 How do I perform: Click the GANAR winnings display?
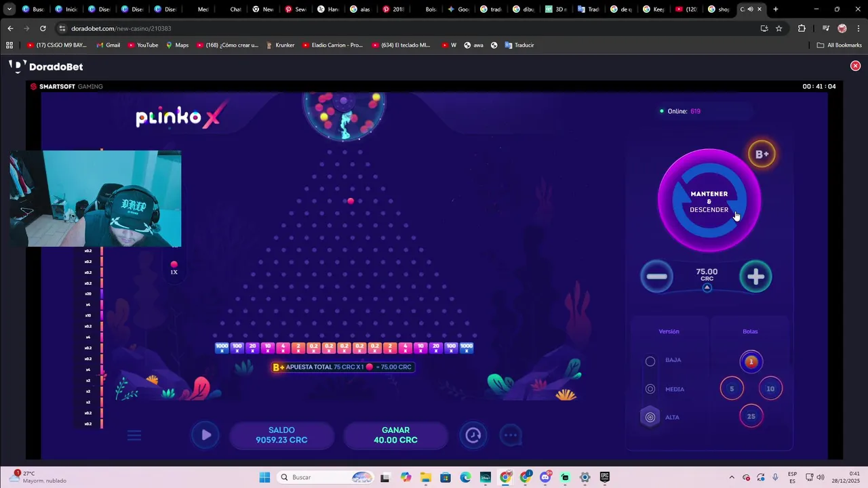395,435
